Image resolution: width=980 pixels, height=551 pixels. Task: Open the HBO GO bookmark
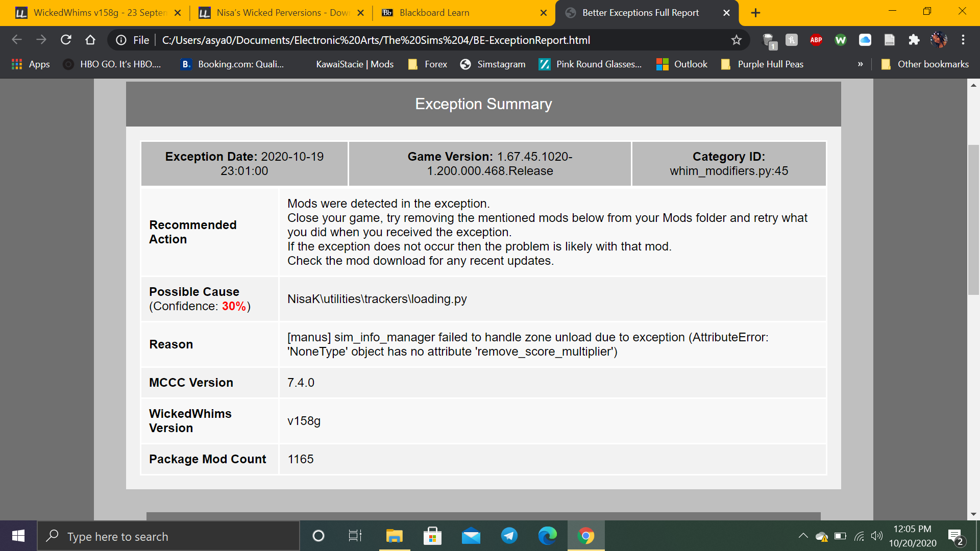(x=112, y=64)
